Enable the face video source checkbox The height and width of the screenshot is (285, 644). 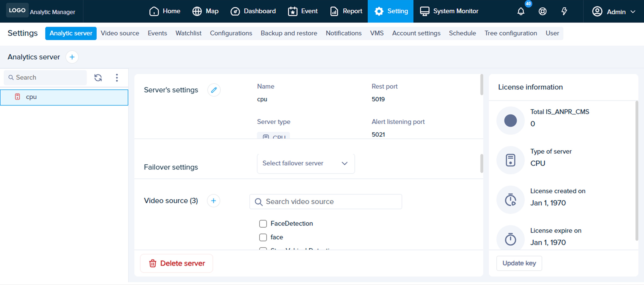click(x=263, y=237)
